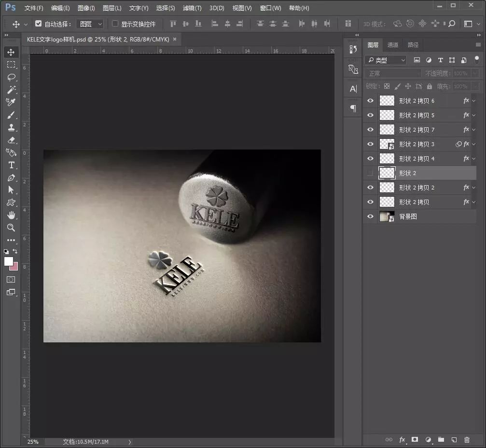Open the 滤镜(T) menu

(x=192, y=8)
